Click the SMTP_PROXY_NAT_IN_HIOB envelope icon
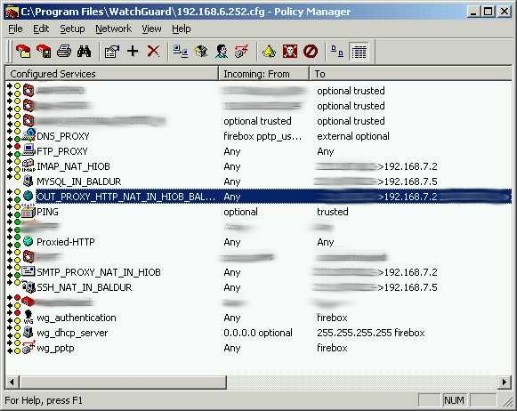The width and height of the screenshot is (517, 411). click(x=28, y=271)
